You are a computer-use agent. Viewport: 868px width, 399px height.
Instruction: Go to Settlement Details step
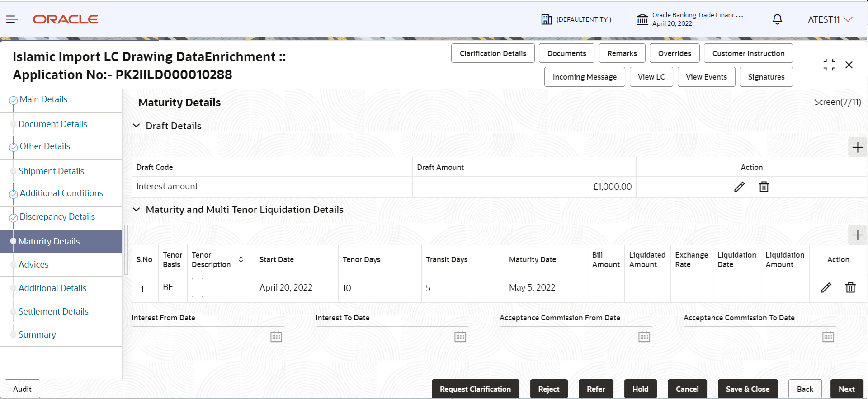pos(53,311)
